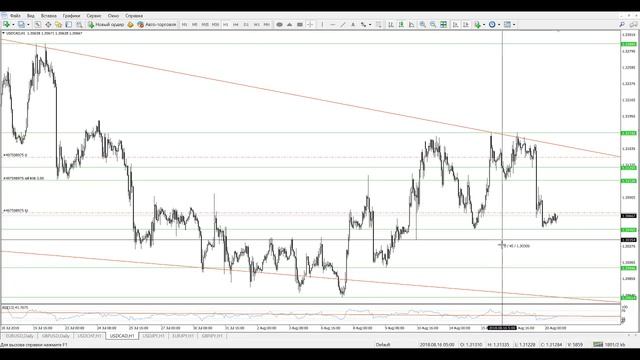Expand the templates dropdown arrow
The height and width of the screenshot is (360, 640).
coord(514,24)
